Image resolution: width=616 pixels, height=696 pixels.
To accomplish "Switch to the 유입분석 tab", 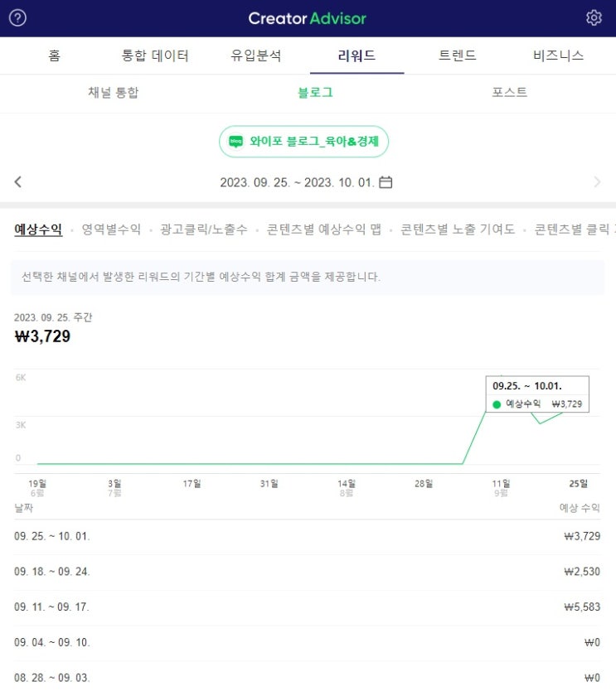I will point(256,56).
